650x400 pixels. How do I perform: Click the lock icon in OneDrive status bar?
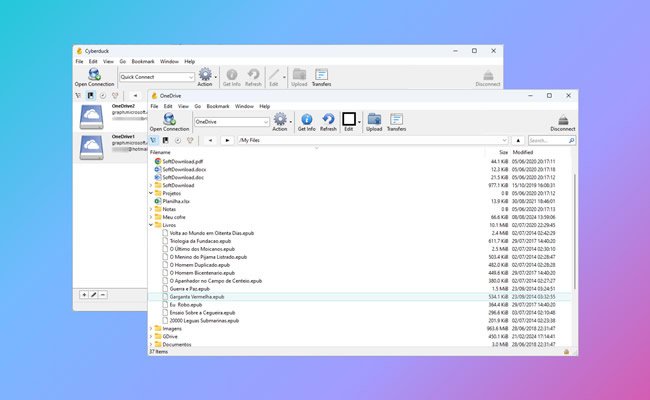click(x=566, y=352)
